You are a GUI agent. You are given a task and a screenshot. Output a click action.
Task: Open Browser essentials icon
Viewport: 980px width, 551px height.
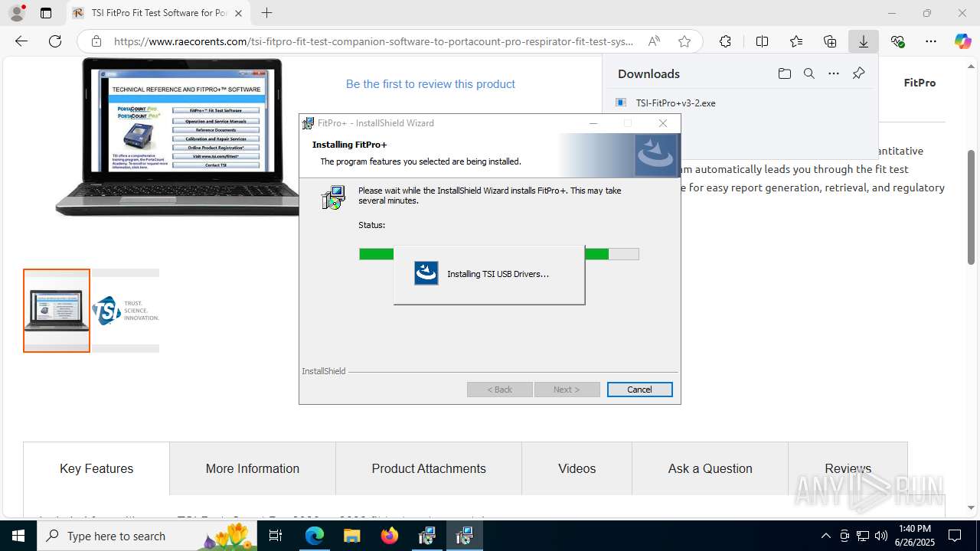click(897, 41)
